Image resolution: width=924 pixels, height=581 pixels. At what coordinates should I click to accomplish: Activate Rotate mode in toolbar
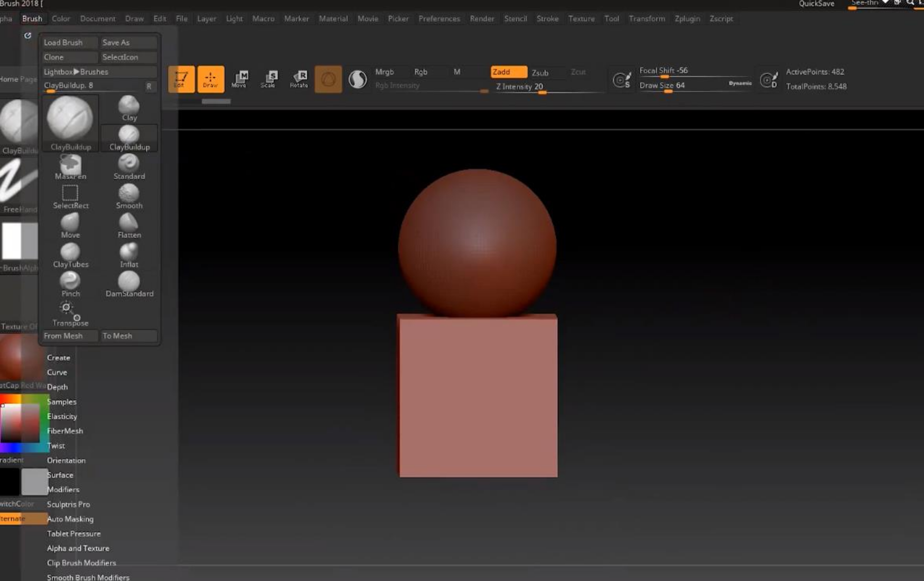[299, 79]
